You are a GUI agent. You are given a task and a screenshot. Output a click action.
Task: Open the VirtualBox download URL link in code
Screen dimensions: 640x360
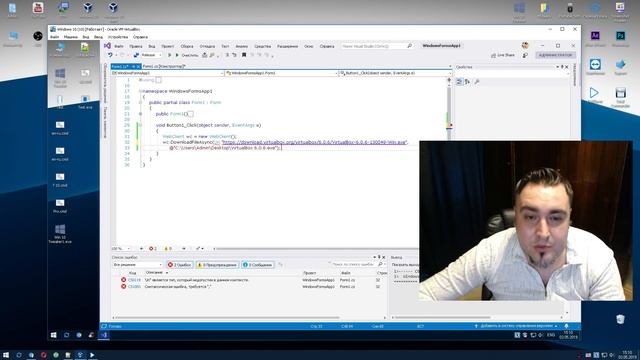(x=314, y=142)
